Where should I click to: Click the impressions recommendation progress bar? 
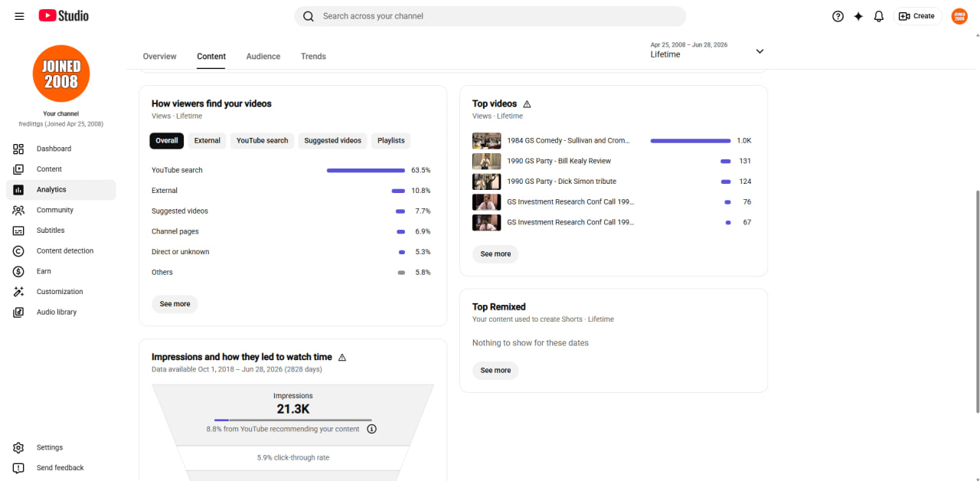click(x=293, y=420)
